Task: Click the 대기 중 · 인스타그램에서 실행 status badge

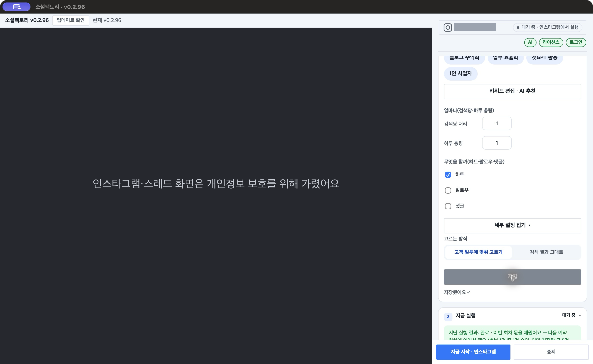Action: point(547,28)
